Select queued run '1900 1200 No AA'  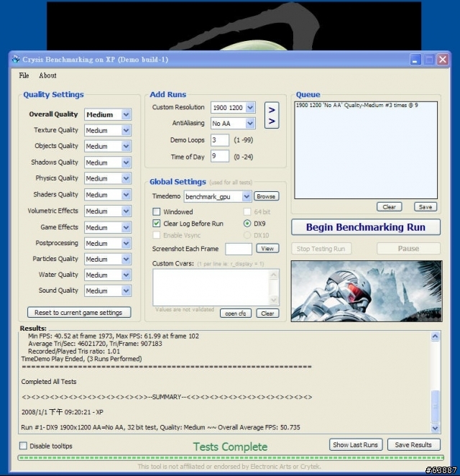coord(356,106)
